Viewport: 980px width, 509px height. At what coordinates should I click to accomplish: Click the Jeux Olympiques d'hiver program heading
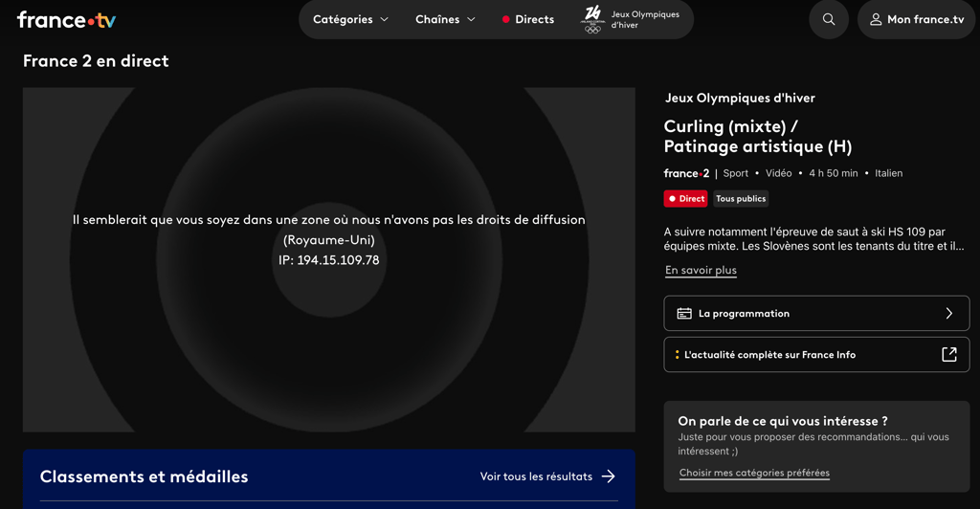tap(740, 98)
